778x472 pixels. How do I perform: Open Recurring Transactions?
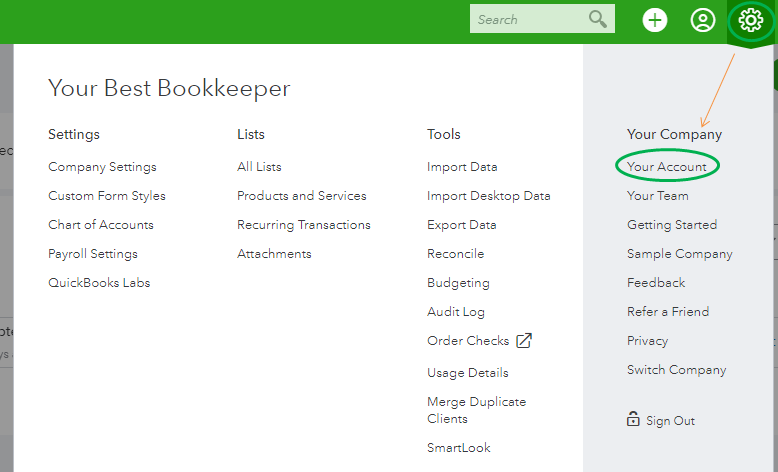pos(304,225)
